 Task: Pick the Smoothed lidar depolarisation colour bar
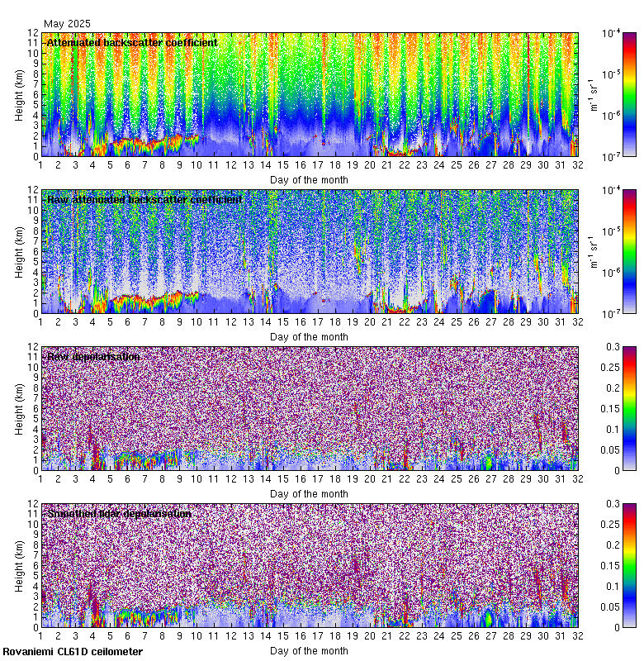(606, 565)
